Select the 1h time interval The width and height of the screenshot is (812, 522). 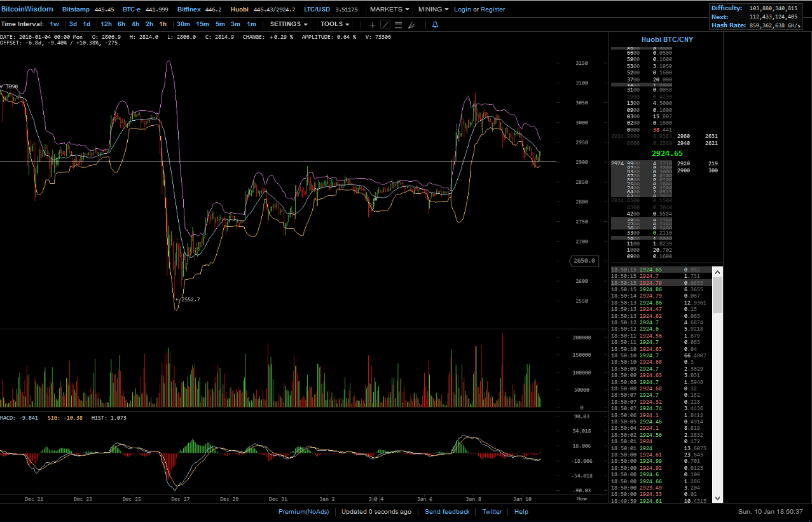163,24
